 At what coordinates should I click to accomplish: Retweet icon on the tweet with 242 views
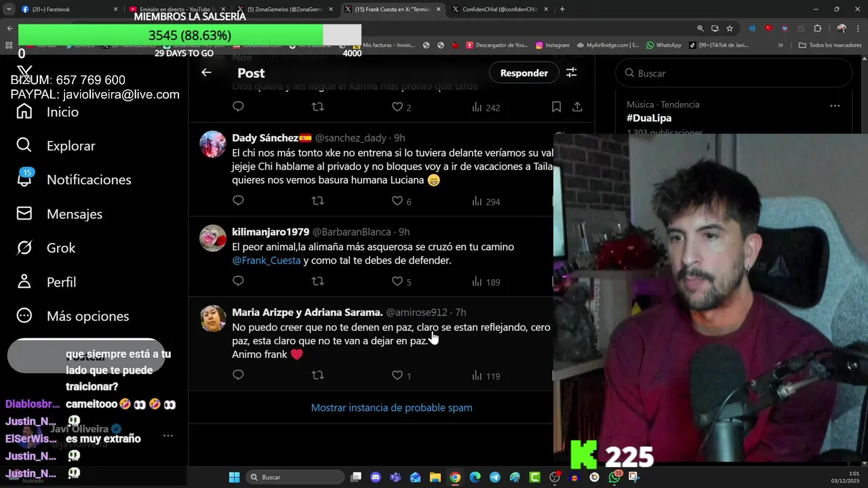click(317, 106)
